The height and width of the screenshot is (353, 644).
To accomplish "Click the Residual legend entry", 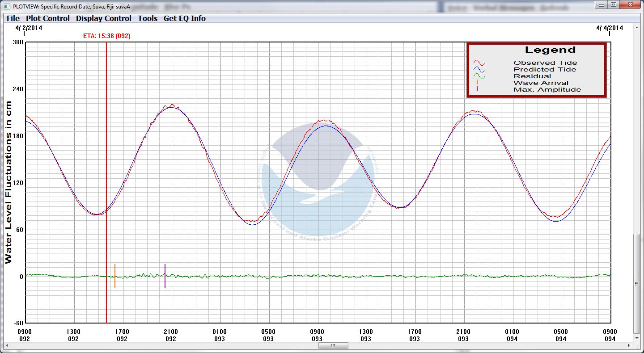I will pyautogui.click(x=532, y=76).
